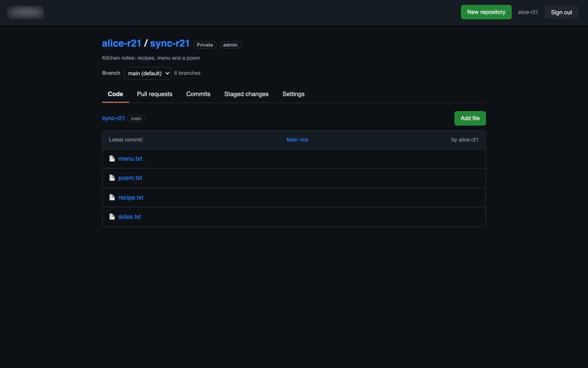The height and width of the screenshot is (368, 588).
Task: Click the file icon beside recipe.txt
Action: pos(112,197)
